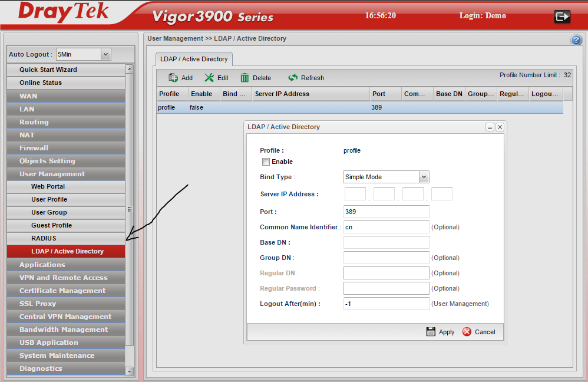Click the Port input field
The image size is (588, 382).
pyautogui.click(x=386, y=212)
